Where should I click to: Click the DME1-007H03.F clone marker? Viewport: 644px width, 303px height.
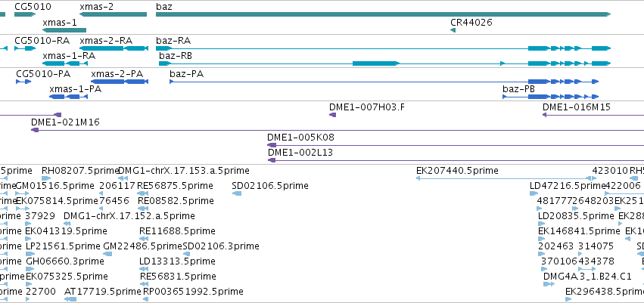tap(333, 115)
